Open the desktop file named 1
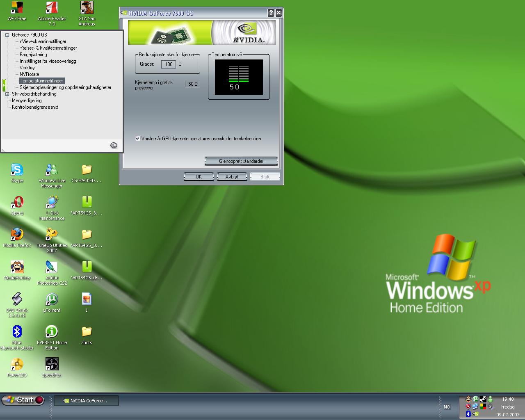The height and width of the screenshot is (420, 525). [x=87, y=299]
